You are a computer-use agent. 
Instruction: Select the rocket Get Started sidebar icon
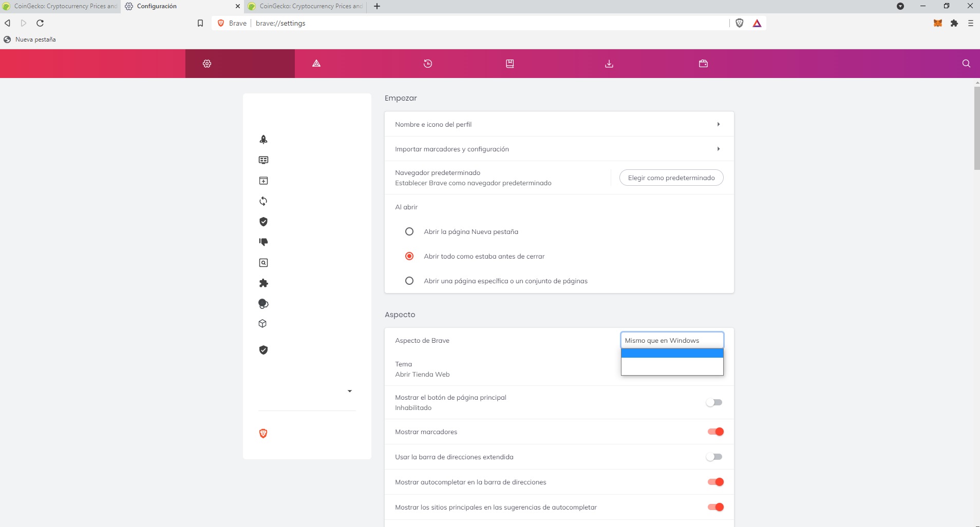(x=263, y=139)
